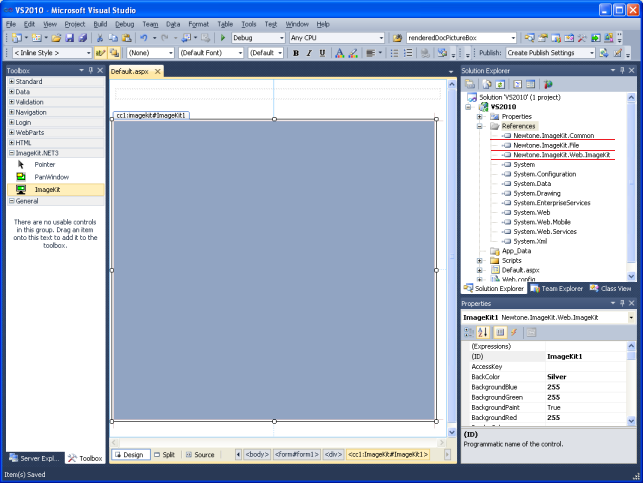This screenshot has height=483, width=643.
Task: Click the design surface vertical scrollbar down arrow
Action: pyautogui.click(x=452, y=432)
